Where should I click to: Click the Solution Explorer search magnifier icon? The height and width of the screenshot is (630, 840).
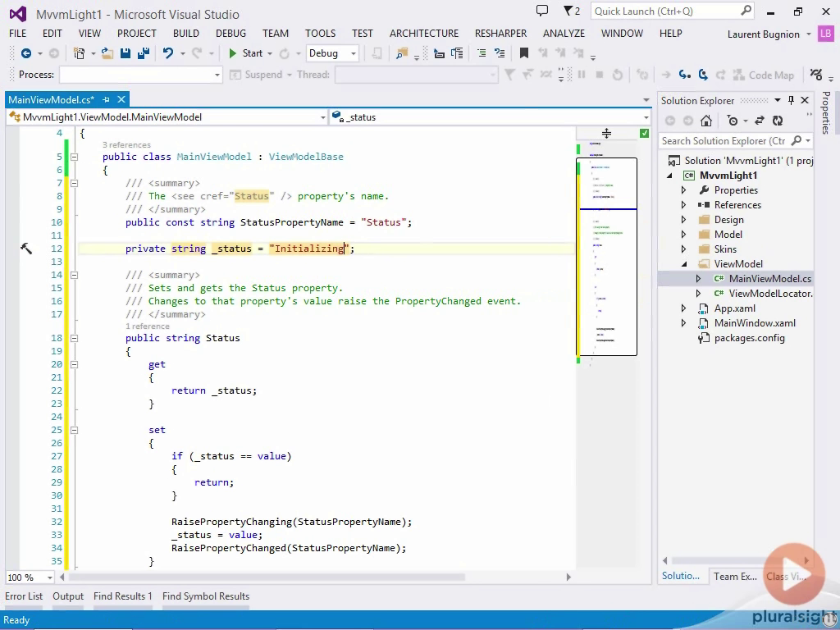click(x=797, y=140)
